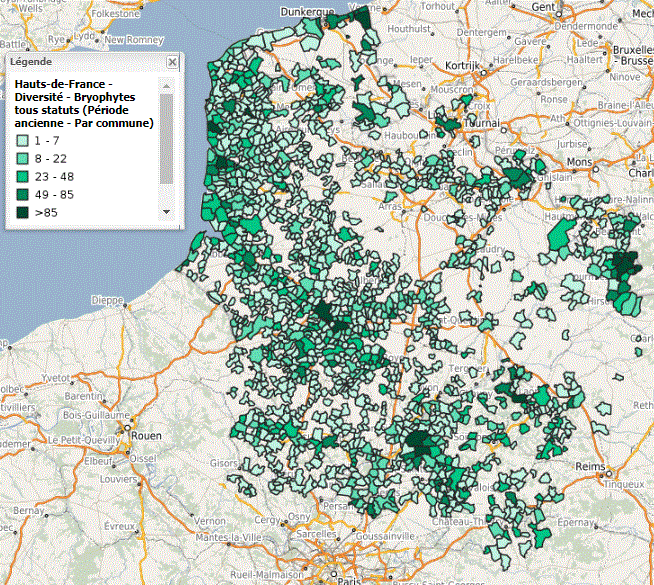This screenshot has width=654, height=585.
Task: Click the legend's vertical scrollbar thumb
Action: [167, 138]
